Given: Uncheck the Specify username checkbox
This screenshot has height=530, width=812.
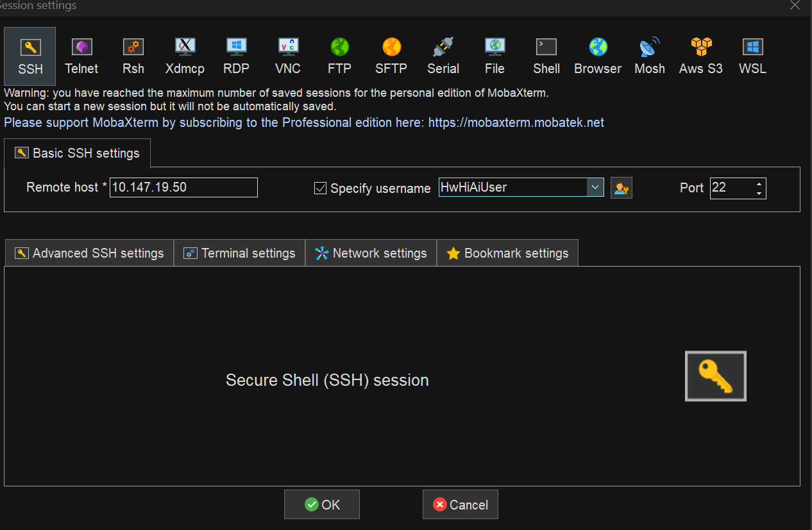Looking at the screenshot, I should [321, 188].
